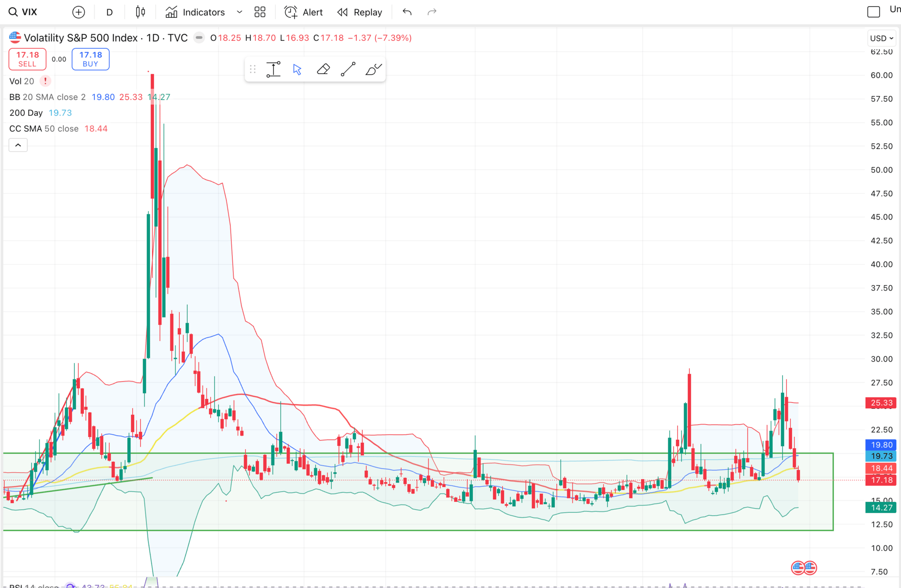Activate the eraser drawing tool
Image resolution: width=901 pixels, height=588 pixels.
click(323, 69)
